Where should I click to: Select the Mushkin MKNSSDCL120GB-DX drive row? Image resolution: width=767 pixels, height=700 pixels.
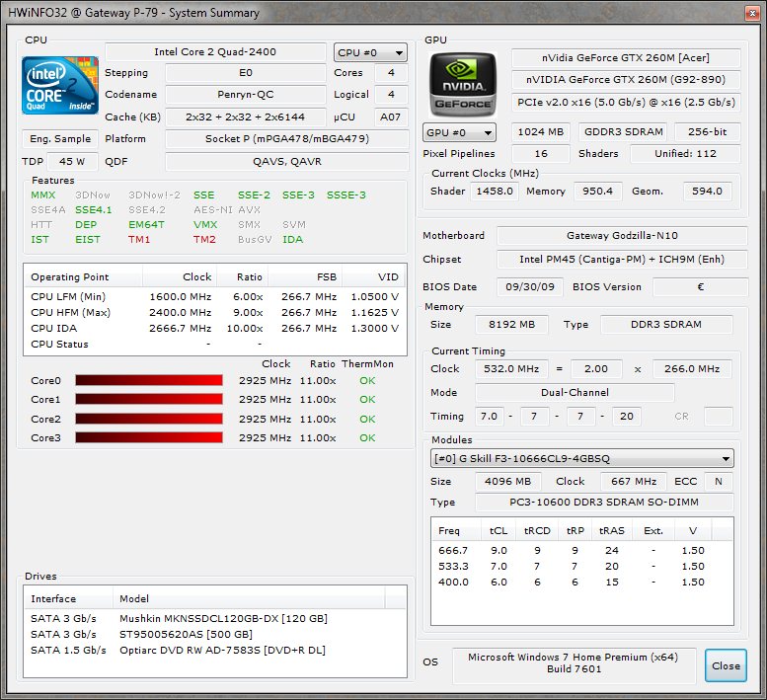coord(215,618)
